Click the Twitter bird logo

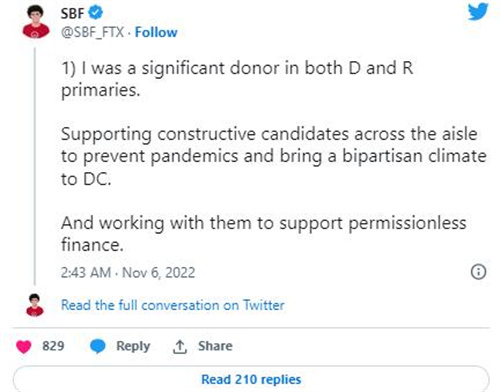coord(478,11)
